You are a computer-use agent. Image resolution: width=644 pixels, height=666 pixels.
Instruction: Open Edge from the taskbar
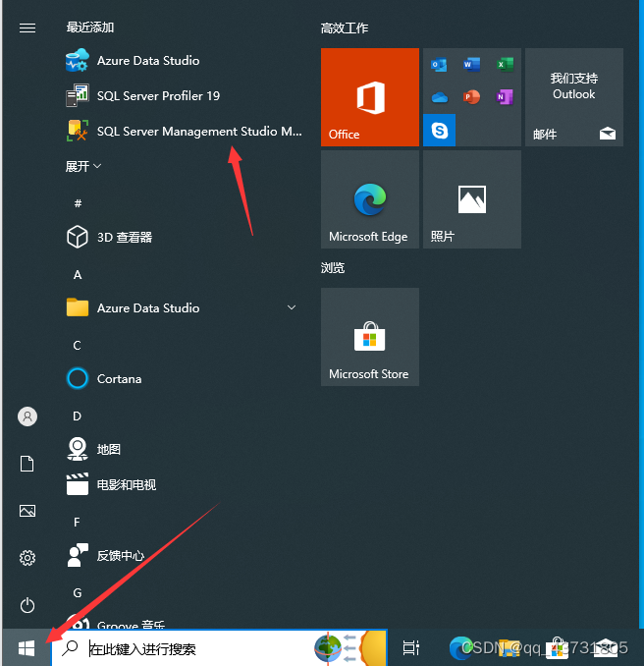pyautogui.click(x=460, y=648)
